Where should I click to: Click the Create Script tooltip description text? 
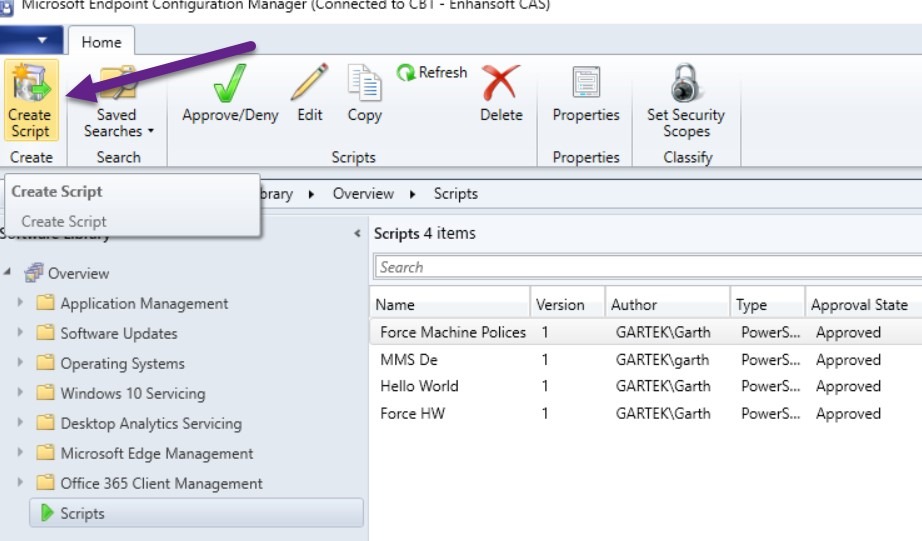(x=64, y=221)
